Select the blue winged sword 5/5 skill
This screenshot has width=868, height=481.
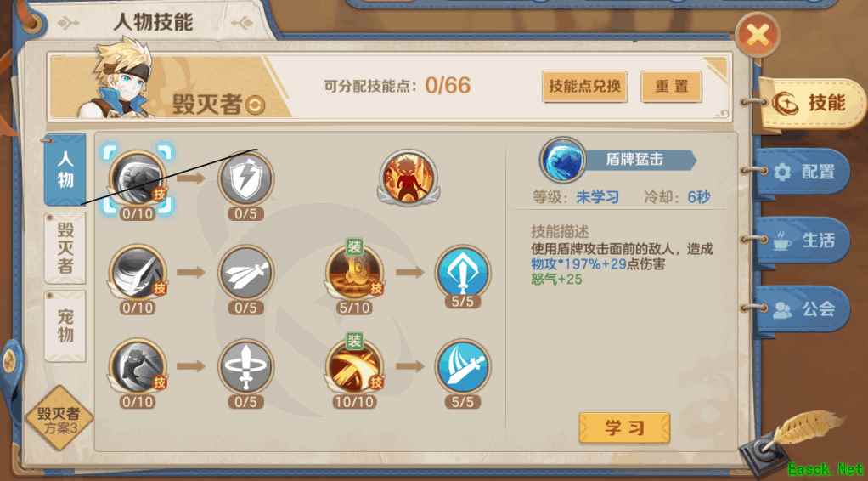coord(462,366)
